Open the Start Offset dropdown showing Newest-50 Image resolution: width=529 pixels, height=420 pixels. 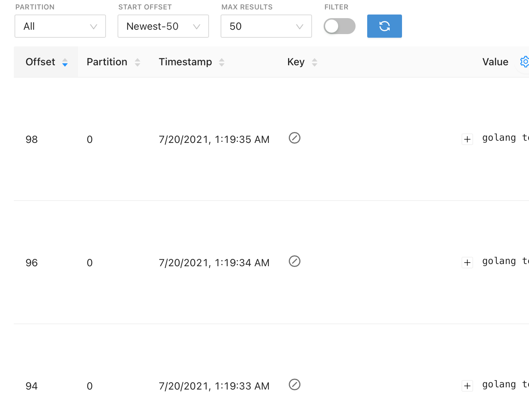(163, 26)
